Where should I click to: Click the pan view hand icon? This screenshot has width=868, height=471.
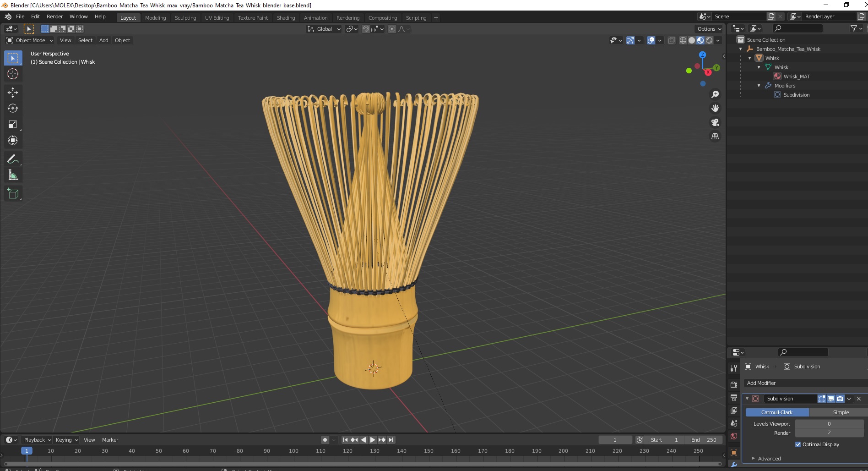pos(715,109)
